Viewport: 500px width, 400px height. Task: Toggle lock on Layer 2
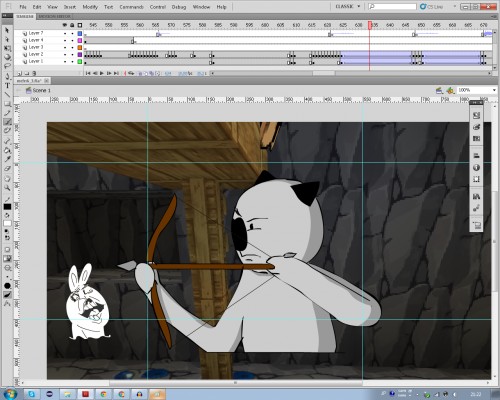click(x=72, y=54)
